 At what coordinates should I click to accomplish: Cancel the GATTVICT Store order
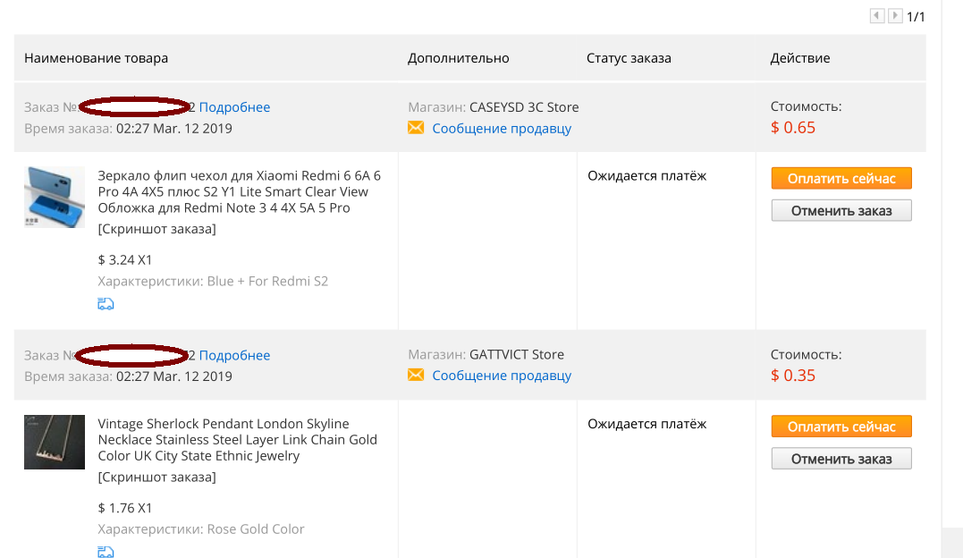[841, 459]
